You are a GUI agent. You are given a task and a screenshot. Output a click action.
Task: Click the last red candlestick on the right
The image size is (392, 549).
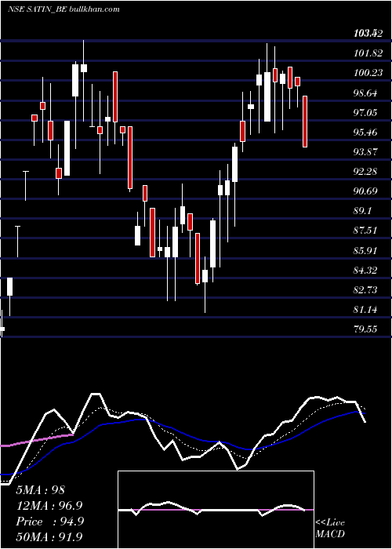(x=305, y=121)
